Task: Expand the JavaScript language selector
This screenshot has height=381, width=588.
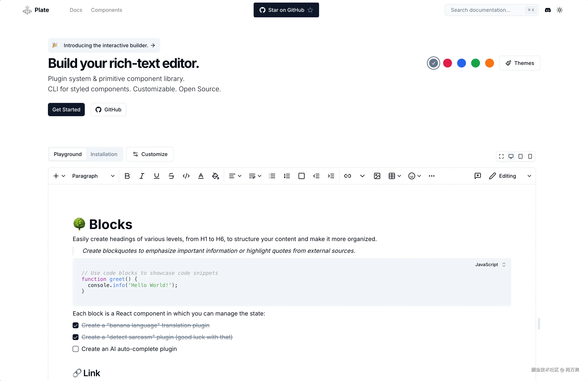Action: [490, 265]
